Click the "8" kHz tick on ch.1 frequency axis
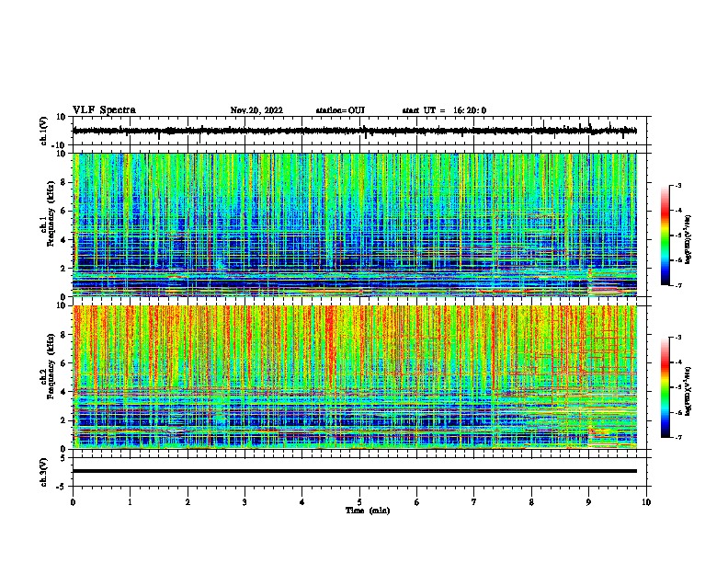This screenshot has height=563, width=728. (x=64, y=182)
